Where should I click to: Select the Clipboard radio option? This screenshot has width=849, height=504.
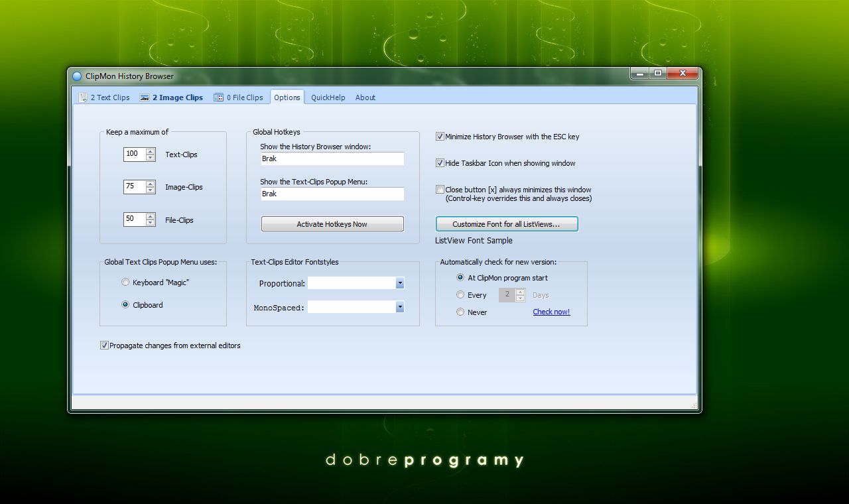pyautogui.click(x=125, y=305)
